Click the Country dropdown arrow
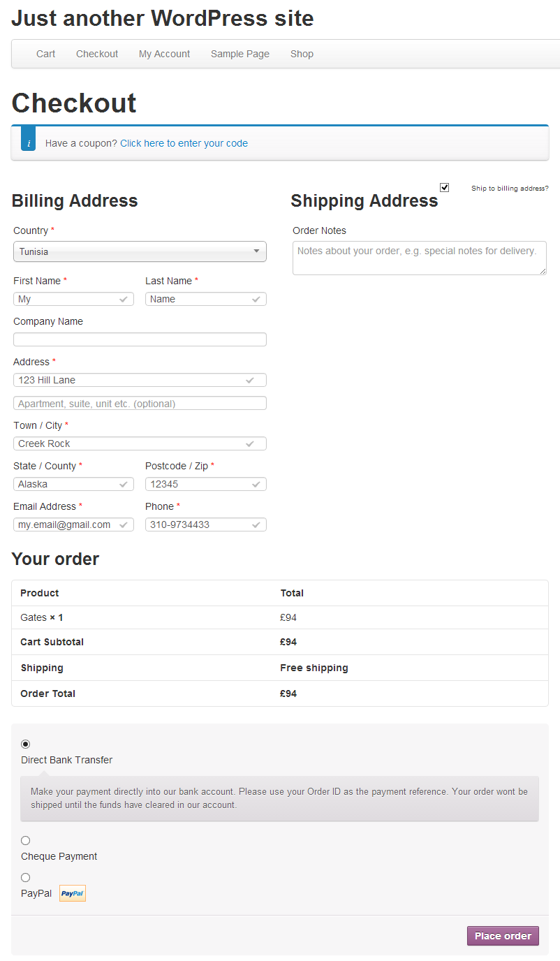The image size is (560, 961). tap(256, 251)
